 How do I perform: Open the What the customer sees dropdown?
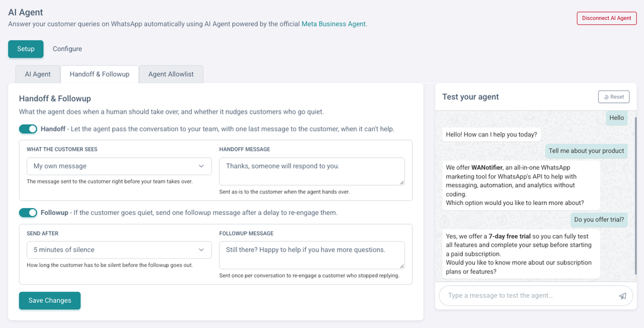pyautogui.click(x=119, y=167)
